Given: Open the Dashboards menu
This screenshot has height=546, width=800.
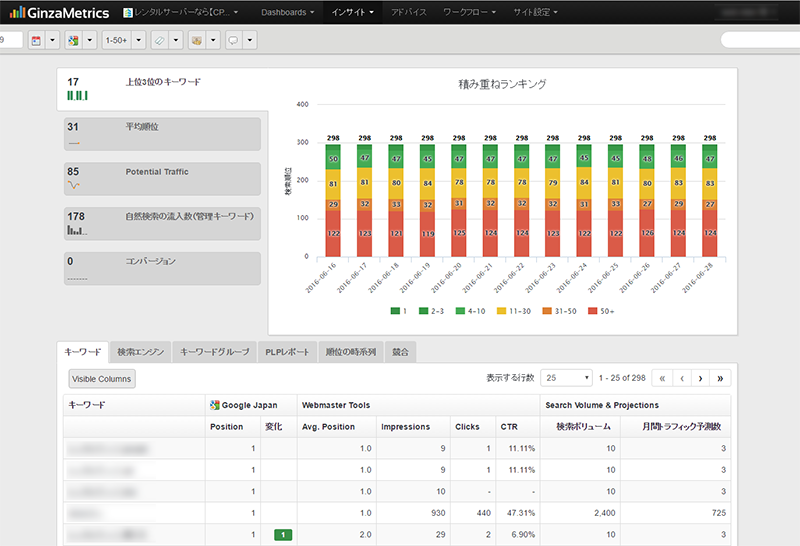Looking at the screenshot, I should (x=287, y=12).
